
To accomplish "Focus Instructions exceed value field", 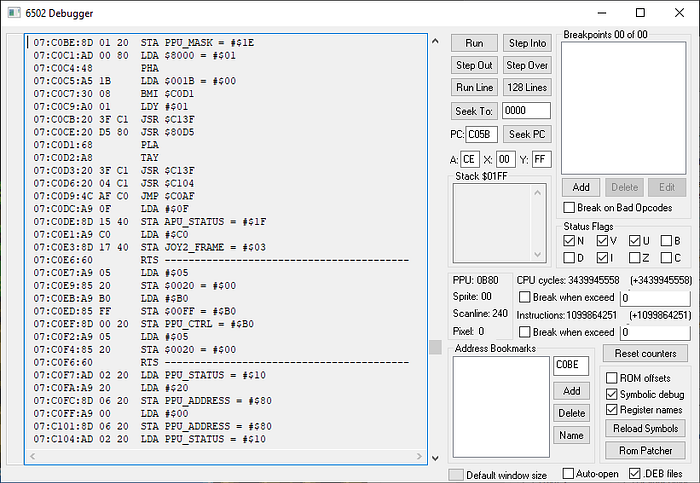I will coord(655,332).
